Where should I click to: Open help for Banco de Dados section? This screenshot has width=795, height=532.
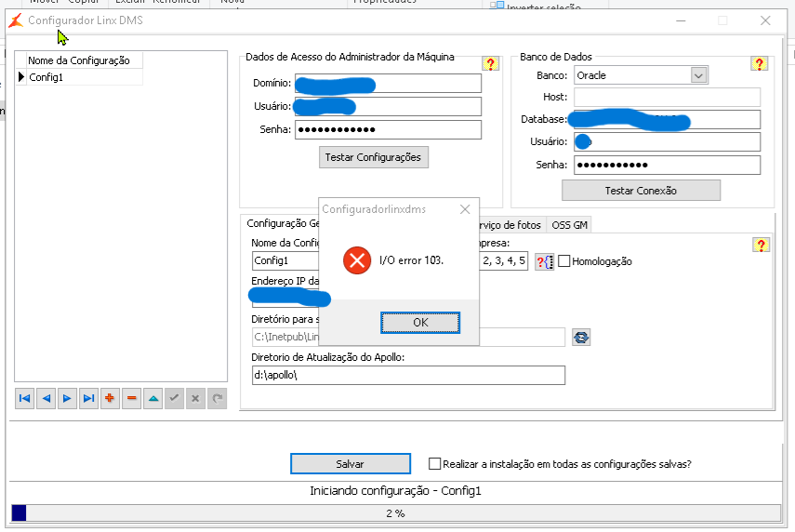tap(759, 64)
